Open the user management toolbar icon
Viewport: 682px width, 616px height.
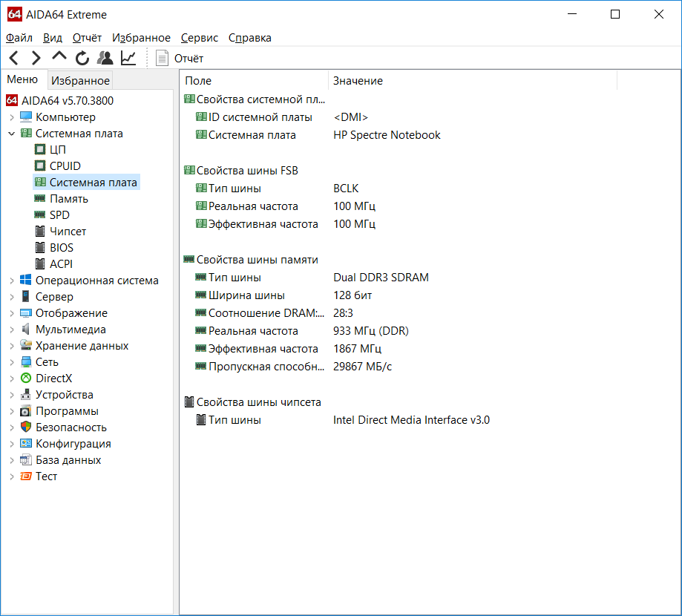click(x=105, y=58)
